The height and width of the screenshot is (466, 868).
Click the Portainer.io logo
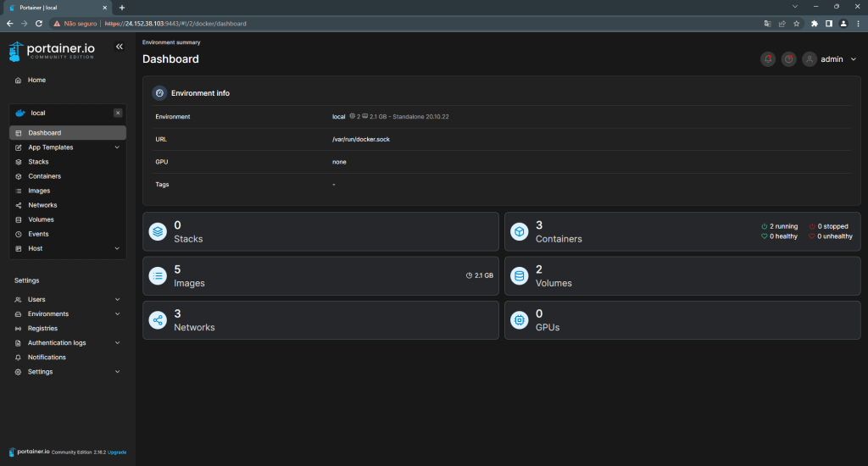pyautogui.click(x=52, y=51)
